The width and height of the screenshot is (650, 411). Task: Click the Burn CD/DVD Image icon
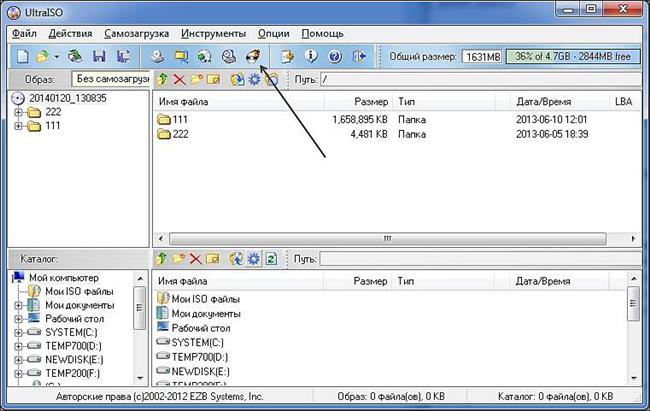pos(253,56)
